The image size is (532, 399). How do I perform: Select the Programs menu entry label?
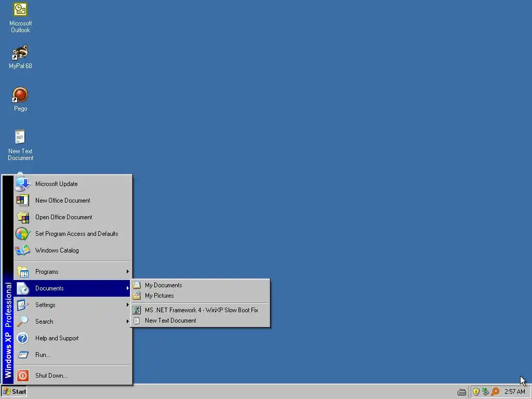click(x=47, y=272)
